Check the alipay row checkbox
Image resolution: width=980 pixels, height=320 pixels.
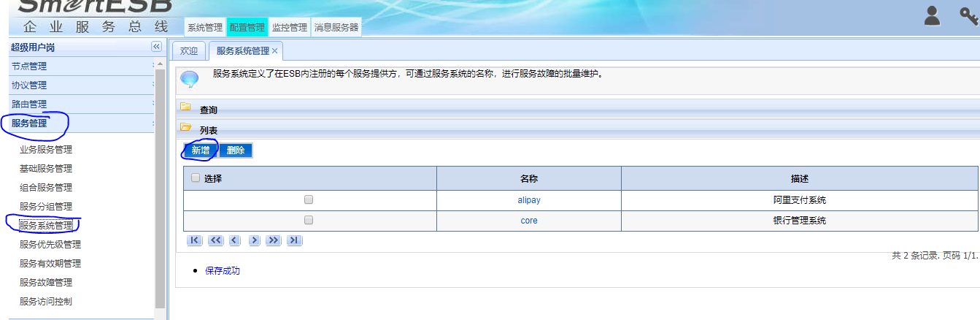pyautogui.click(x=309, y=199)
